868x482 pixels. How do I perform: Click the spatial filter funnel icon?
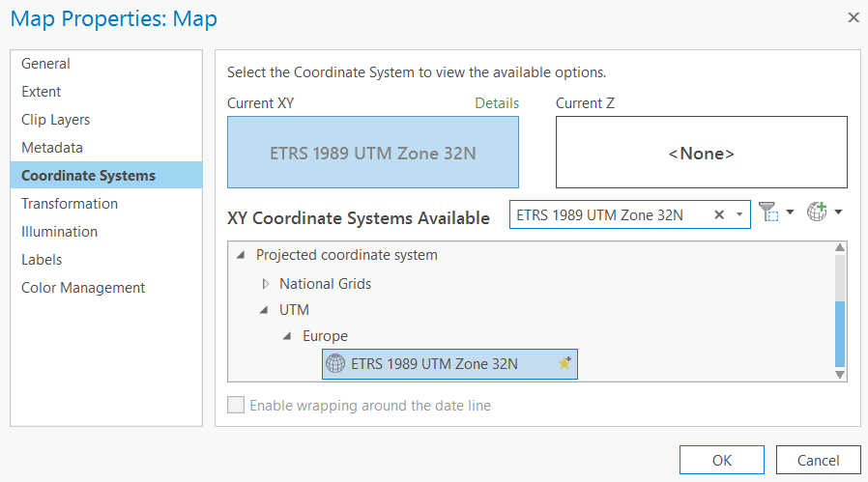point(767,213)
